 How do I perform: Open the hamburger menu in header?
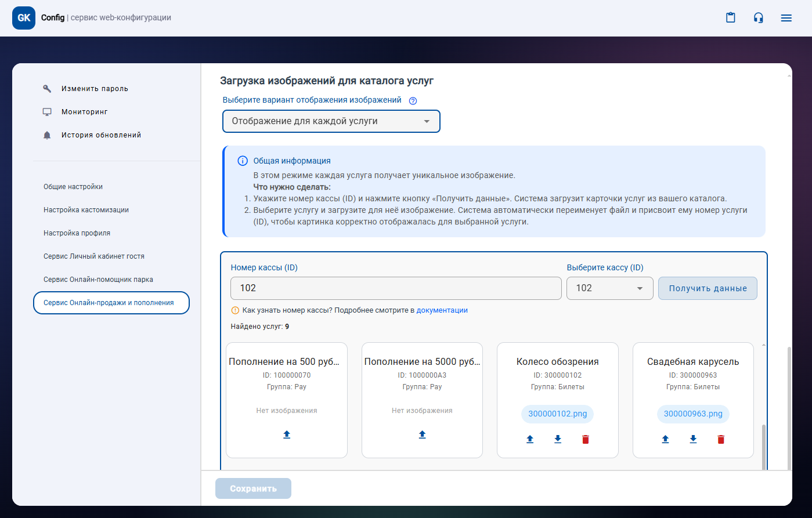tap(786, 18)
